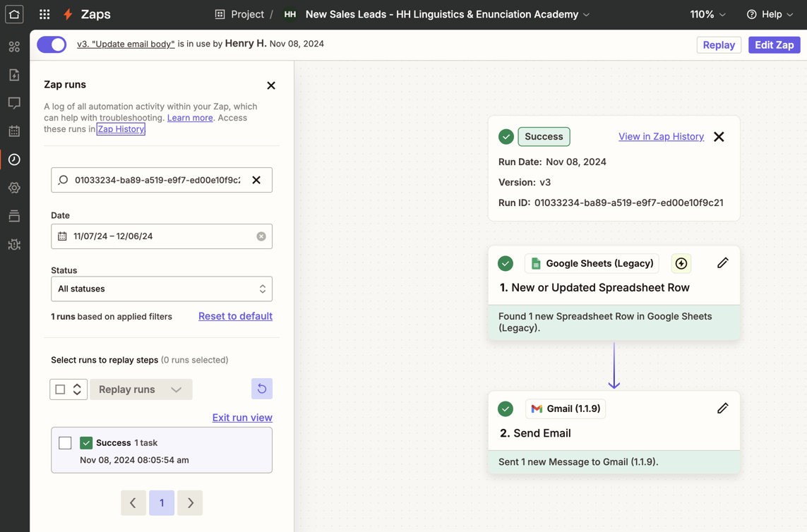This screenshot has width=807, height=532.
Task: Go to the Zapier home icon
Action: (x=14, y=14)
